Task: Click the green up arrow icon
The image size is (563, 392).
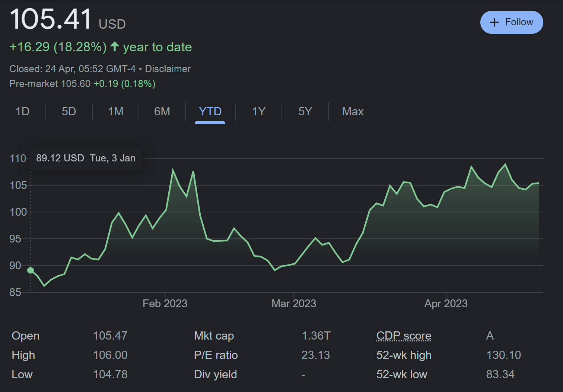Action: 115,47
